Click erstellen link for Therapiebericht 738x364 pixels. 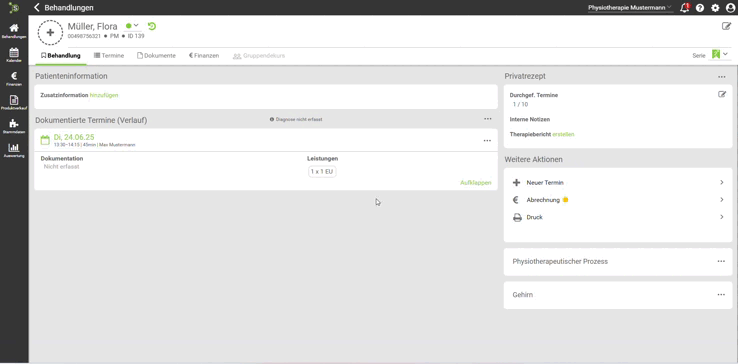(x=563, y=134)
